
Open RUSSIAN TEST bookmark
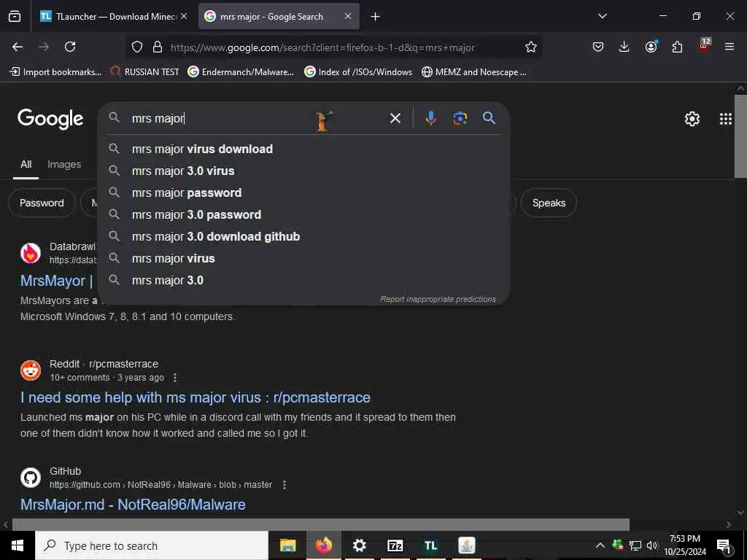pos(145,72)
